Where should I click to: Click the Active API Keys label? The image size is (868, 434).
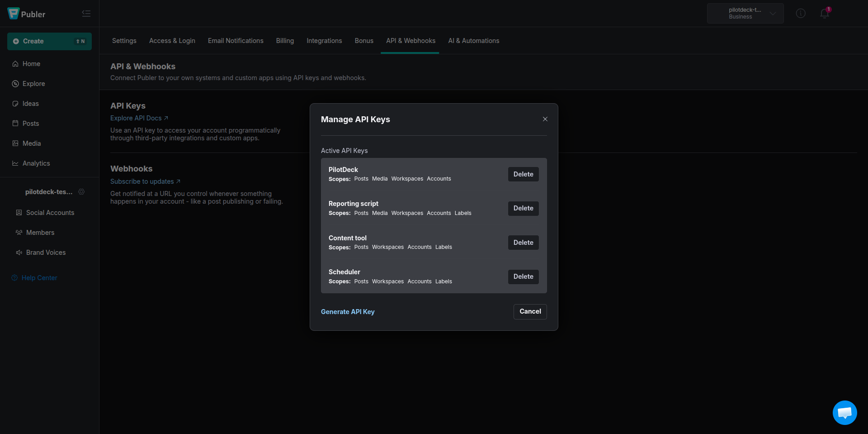344,151
